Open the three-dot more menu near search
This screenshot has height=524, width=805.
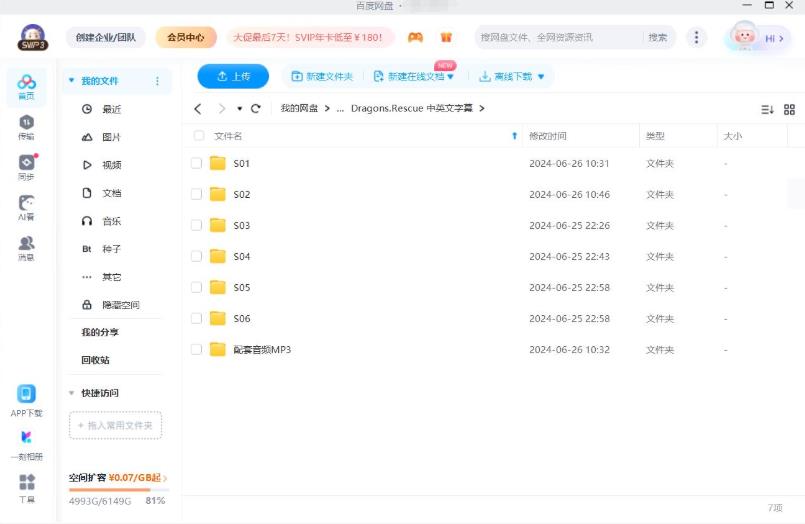coord(696,37)
